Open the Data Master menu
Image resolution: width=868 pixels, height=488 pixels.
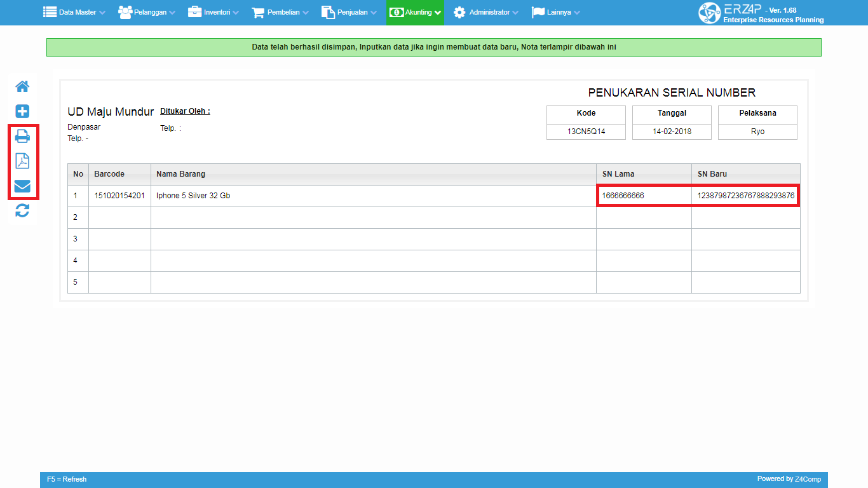click(x=74, y=13)
